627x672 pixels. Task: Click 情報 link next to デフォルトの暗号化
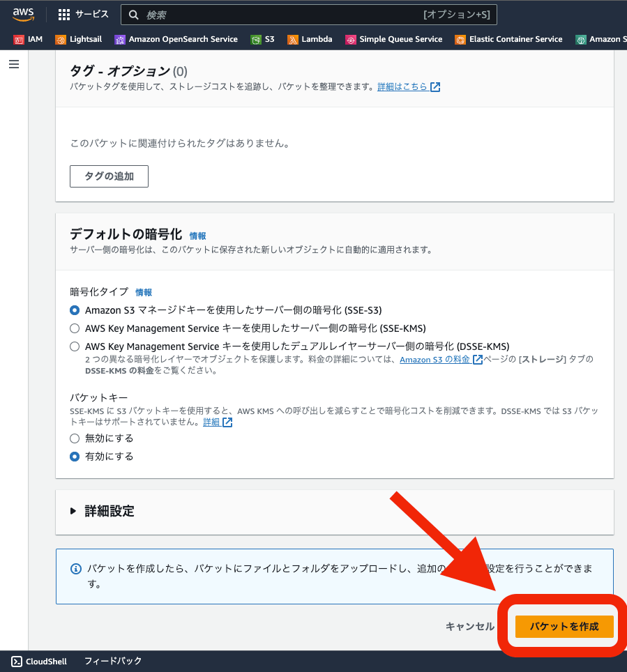(x=197, y=236)
